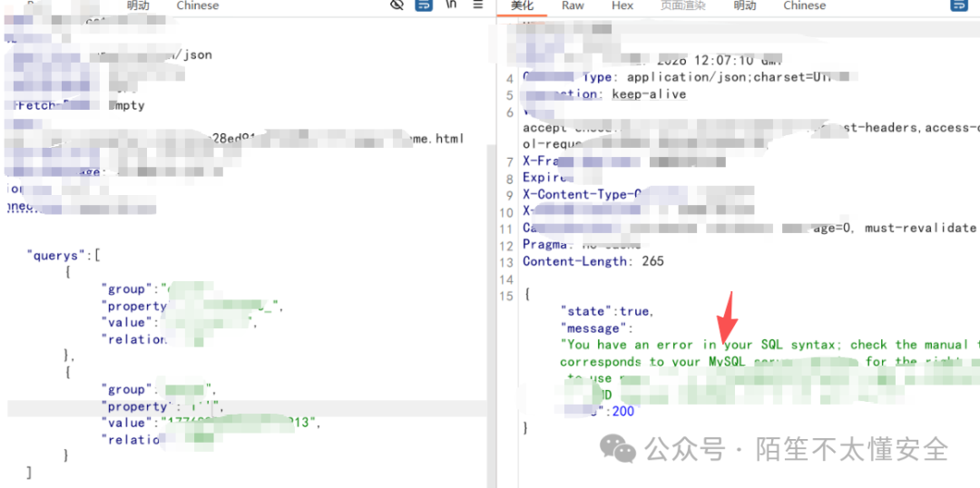This screenshot has height=488, width=980.
Task: Click the Expires response header line
Action: [x=547, y=178]
